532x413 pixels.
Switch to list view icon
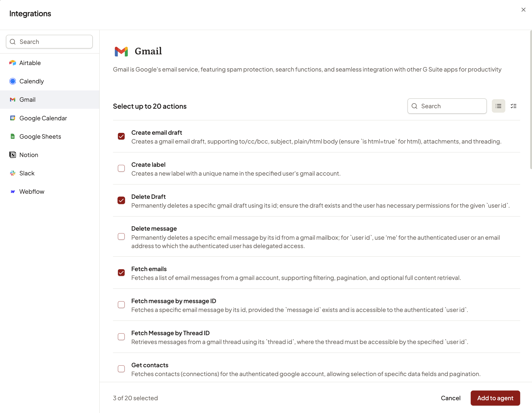[x=498, y=106]
